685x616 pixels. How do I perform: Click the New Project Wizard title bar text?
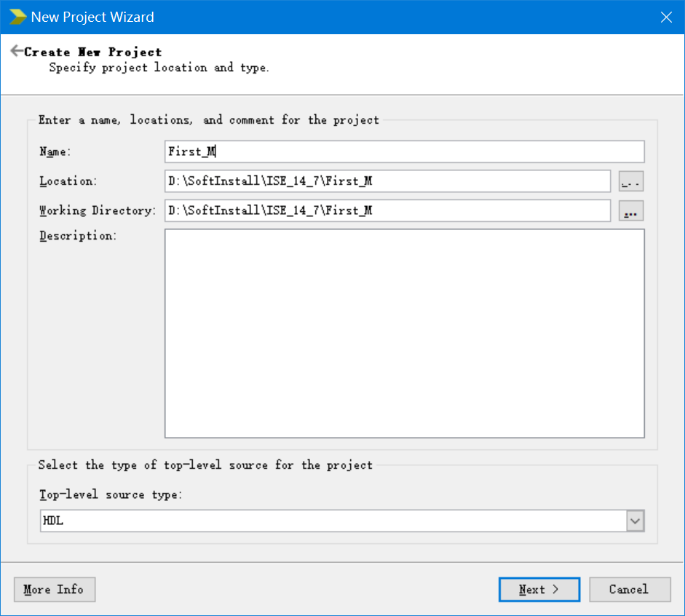[x=92, y=17]
